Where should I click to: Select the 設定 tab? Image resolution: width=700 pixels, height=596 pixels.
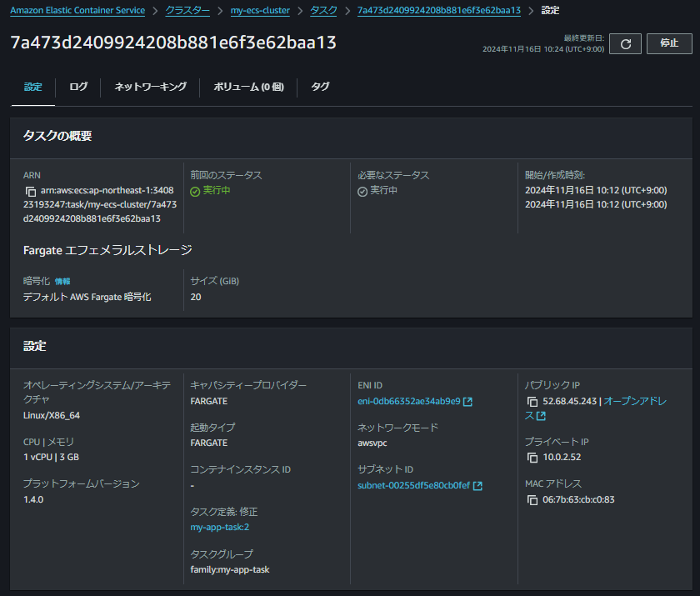click(x=33, y=87)
